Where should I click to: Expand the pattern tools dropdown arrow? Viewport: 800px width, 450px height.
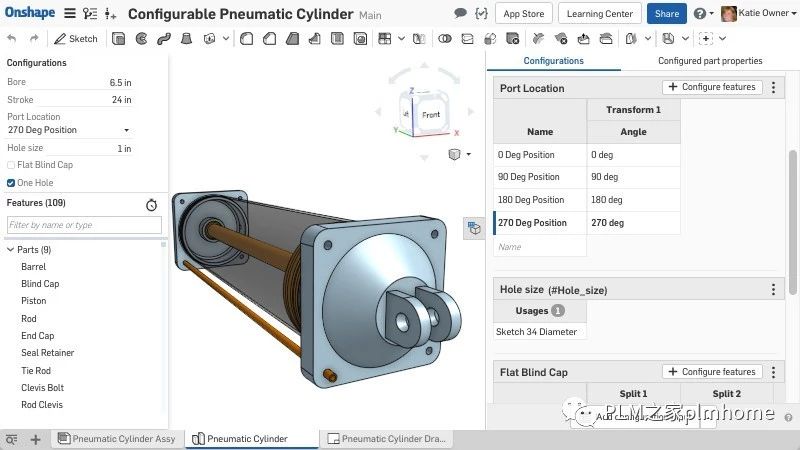tap(402, 39)
